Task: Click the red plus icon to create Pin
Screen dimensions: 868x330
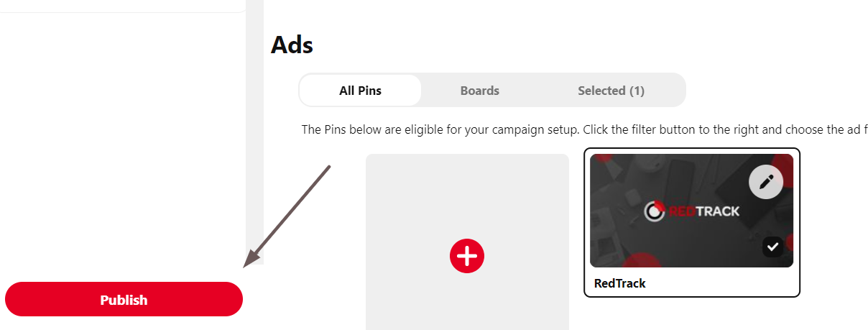Action: point(467,255)
